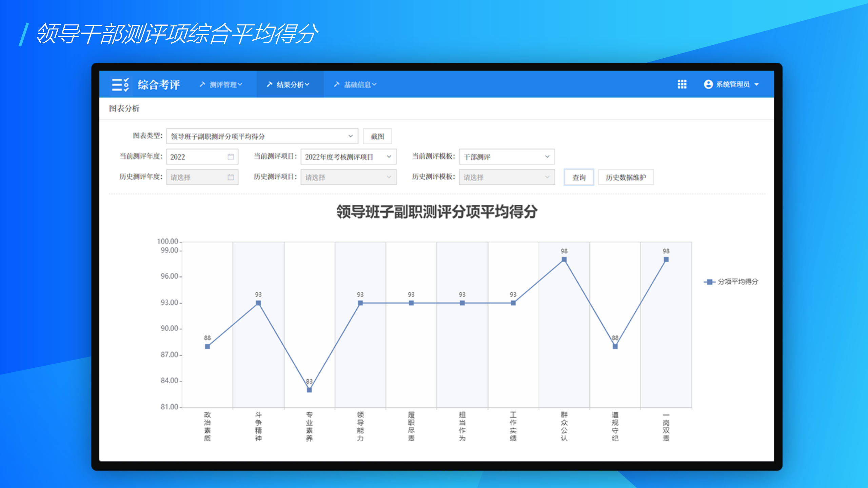Click the 群众公认 data point at 98

click(x=564, y=260)
